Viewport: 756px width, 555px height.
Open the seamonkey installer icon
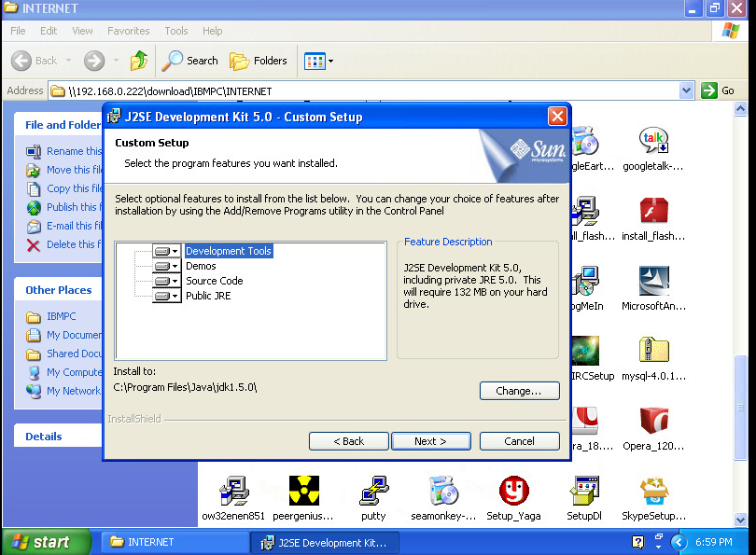(443, 490)
